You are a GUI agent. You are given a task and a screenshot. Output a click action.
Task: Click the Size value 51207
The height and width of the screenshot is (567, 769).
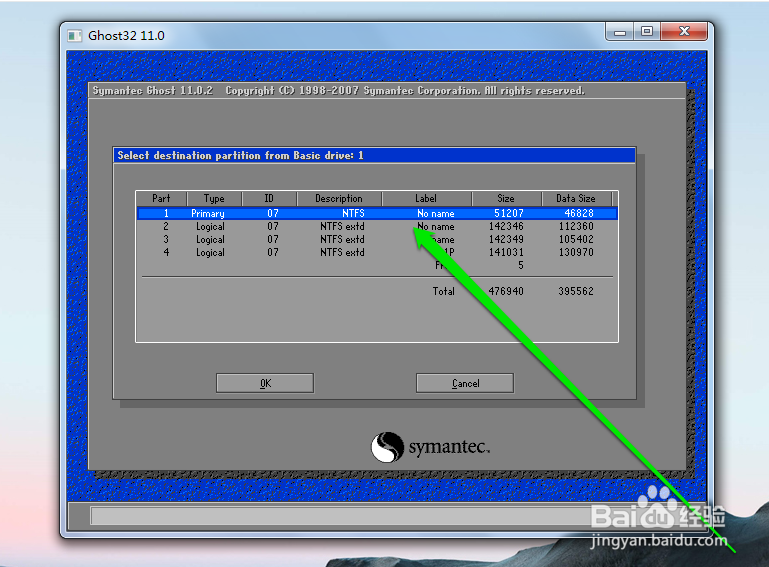509,213
